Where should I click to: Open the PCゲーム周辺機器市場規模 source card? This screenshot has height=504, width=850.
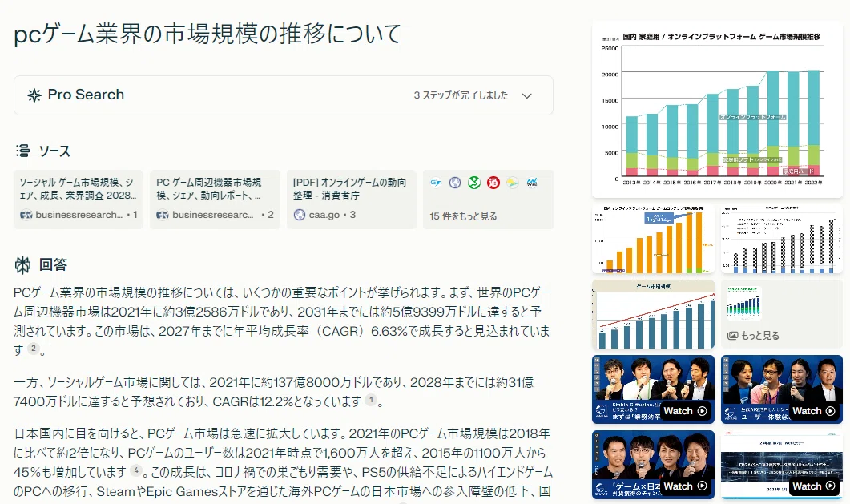tap(216, 199)
